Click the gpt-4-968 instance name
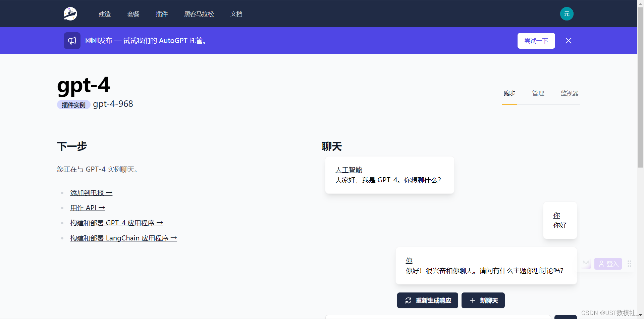644x319 pixels. tap(113, 104)
